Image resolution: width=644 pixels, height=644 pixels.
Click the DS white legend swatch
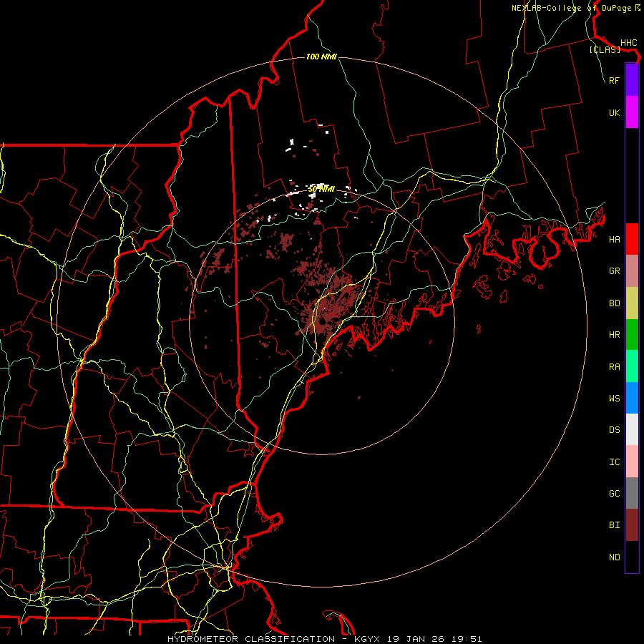click(x=632, y=429)
